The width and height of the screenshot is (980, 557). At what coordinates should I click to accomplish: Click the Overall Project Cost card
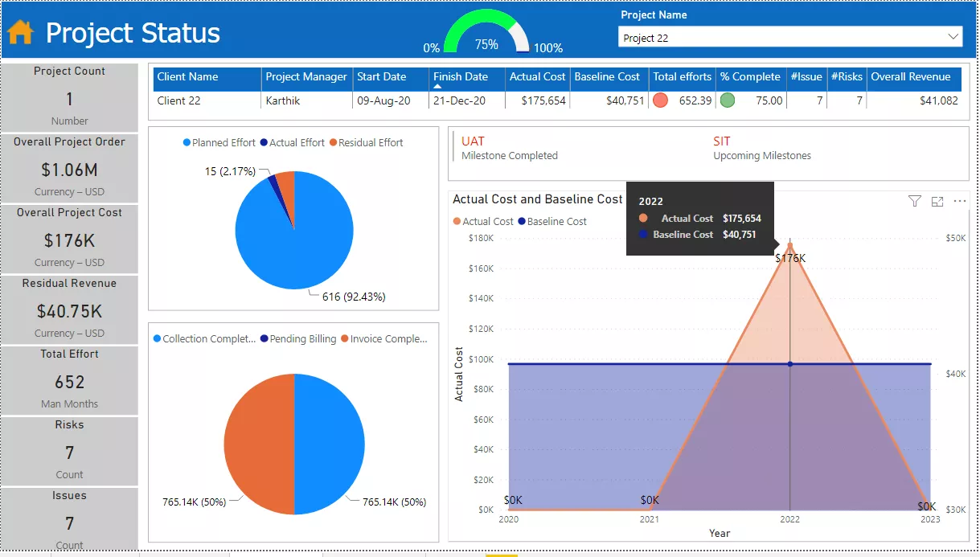tap(69, 239)
